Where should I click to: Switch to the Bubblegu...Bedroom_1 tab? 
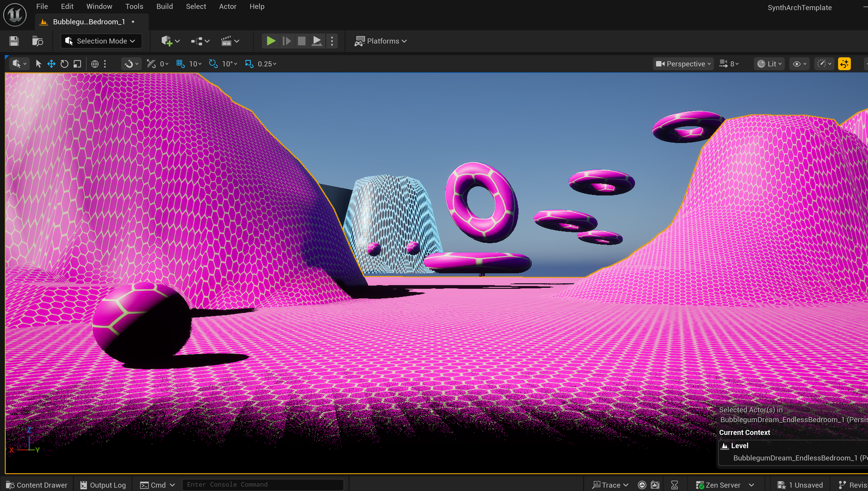tap(89, 22)
